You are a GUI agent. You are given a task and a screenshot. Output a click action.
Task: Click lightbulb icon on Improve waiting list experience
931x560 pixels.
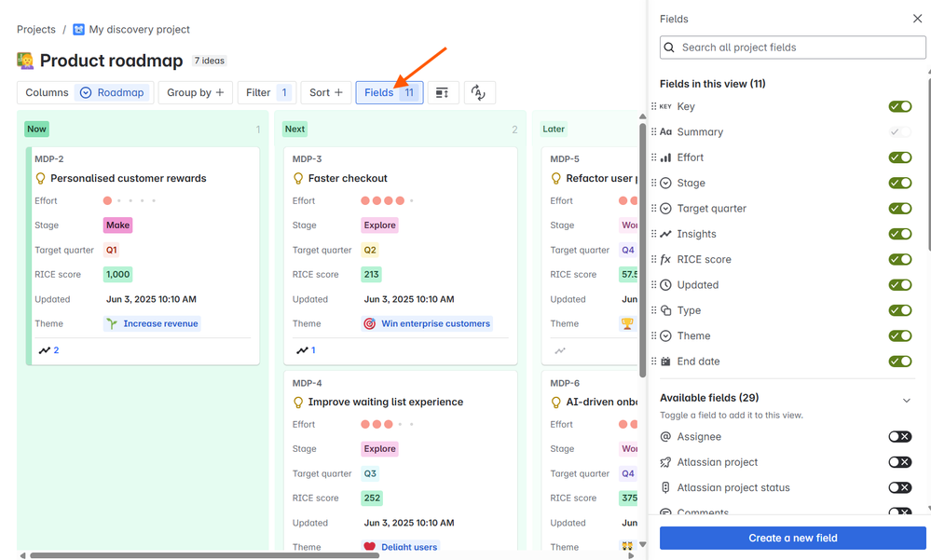[298, 402]
